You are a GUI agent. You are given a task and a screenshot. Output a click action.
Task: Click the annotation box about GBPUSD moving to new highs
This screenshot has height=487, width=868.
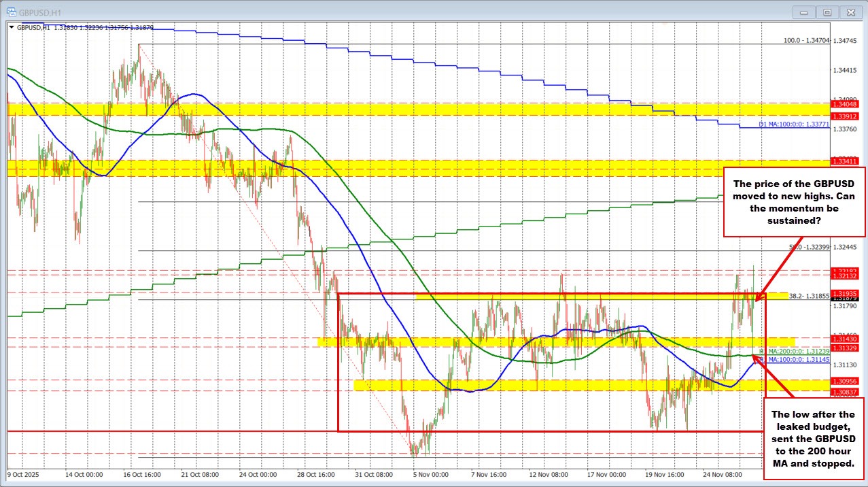coord(794,203)
